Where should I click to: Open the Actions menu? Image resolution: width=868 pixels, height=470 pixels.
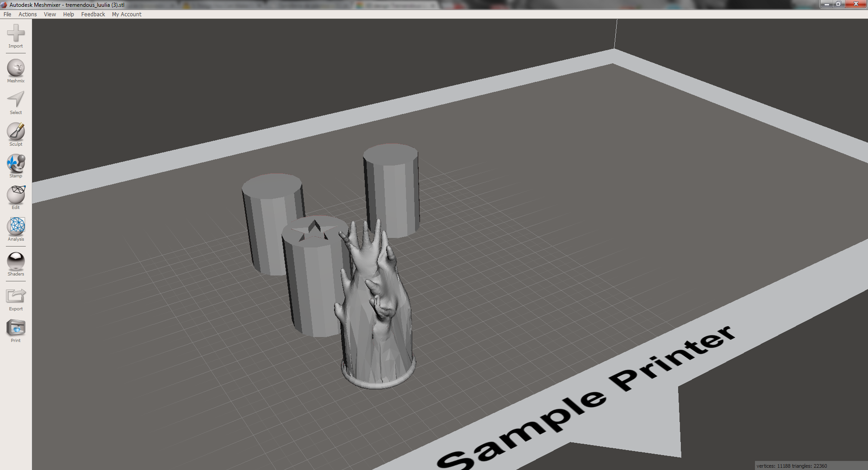(28, 14)
